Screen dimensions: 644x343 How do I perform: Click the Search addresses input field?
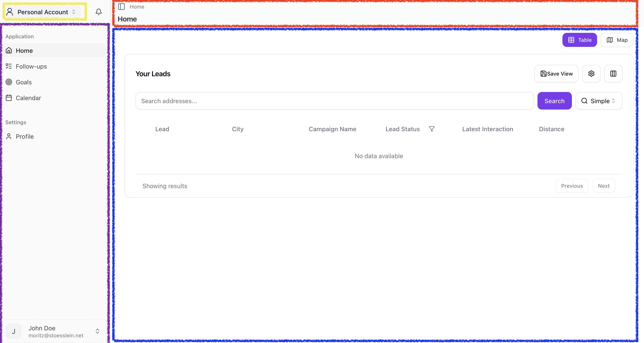pyautogui.click(x=334, y=101)
